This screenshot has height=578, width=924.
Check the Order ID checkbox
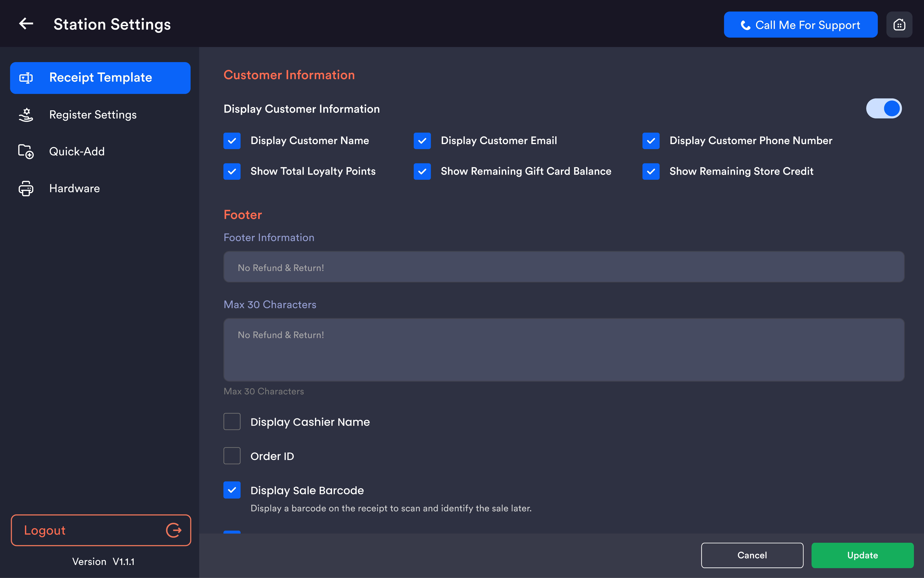point(232,456)
